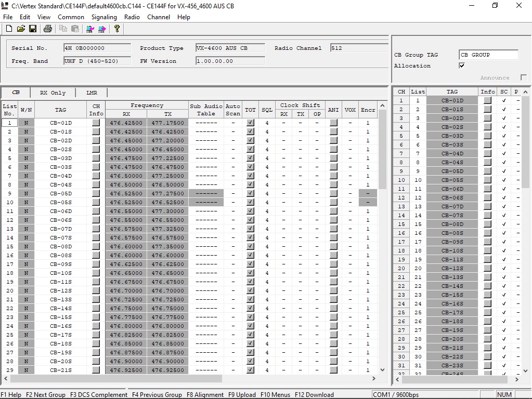Screen dimensions: 532x399
Task: Switch to the RX Only tab
Action: [53, 92]
